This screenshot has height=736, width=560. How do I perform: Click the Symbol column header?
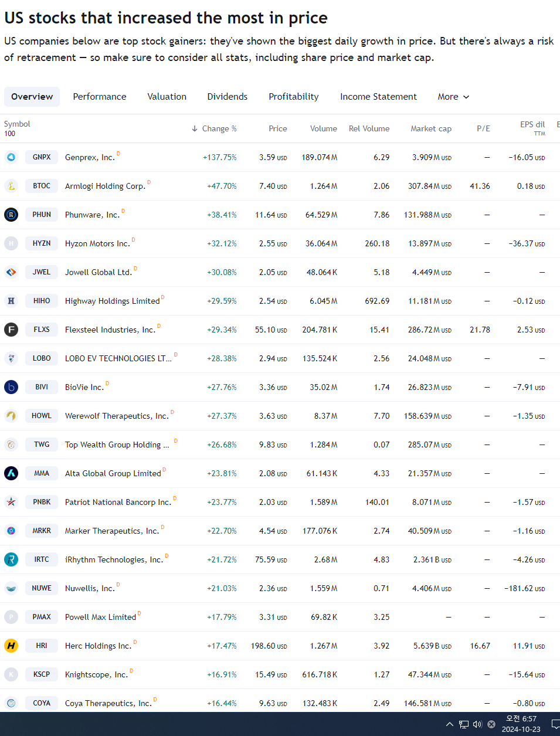pos(17,124)
